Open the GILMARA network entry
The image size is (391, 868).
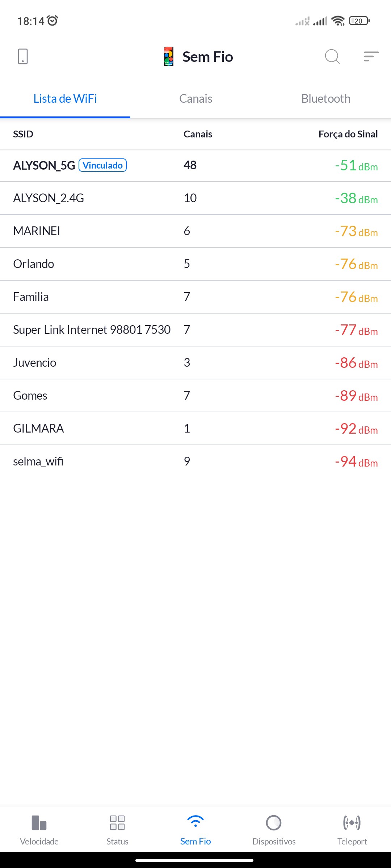[x=38, y=429]
